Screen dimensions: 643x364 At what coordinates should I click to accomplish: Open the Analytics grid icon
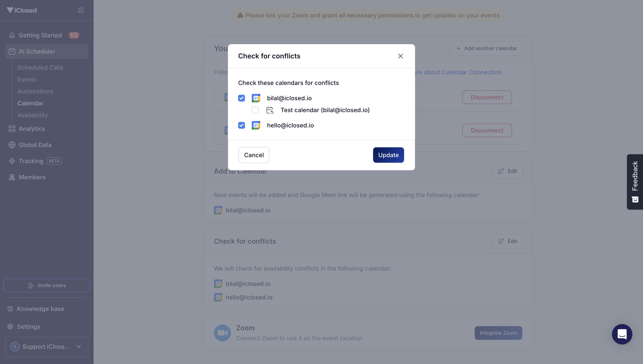[12, 129]
